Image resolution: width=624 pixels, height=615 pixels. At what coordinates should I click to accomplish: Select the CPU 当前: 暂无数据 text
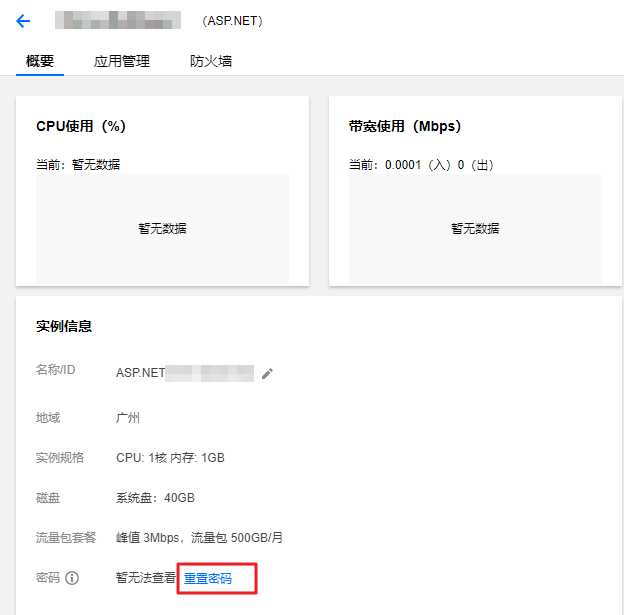point(78,164)
